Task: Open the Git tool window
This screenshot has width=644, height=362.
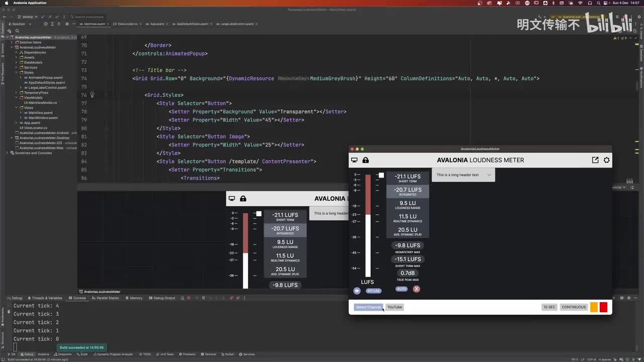Action: (11, 354)
